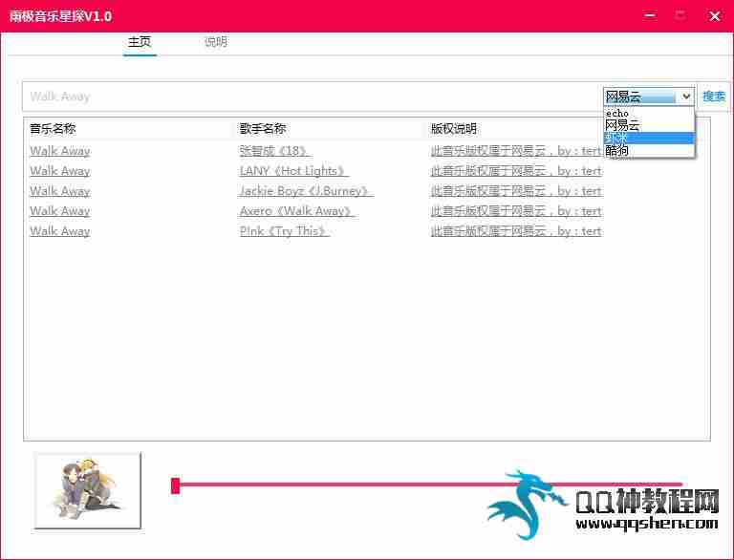The image size is (734, 560).
Task: Open the 网易云 music source combo box
Action: (649, 97)
